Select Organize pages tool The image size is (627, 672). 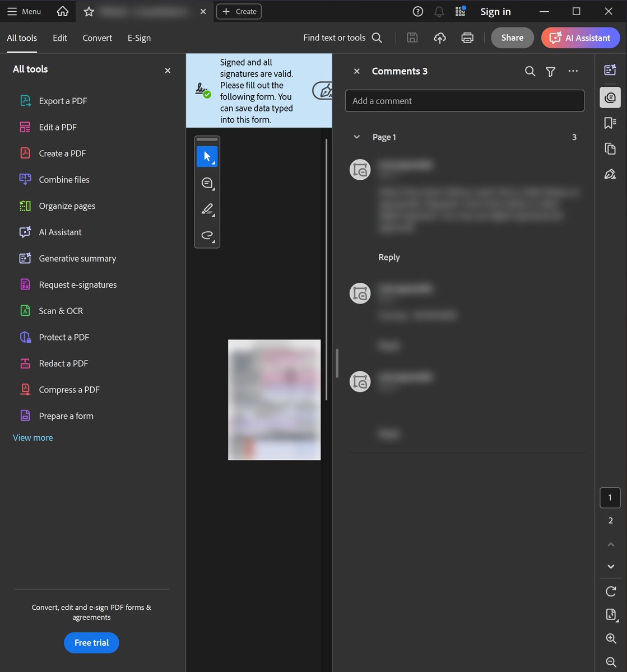pos(57,206)
